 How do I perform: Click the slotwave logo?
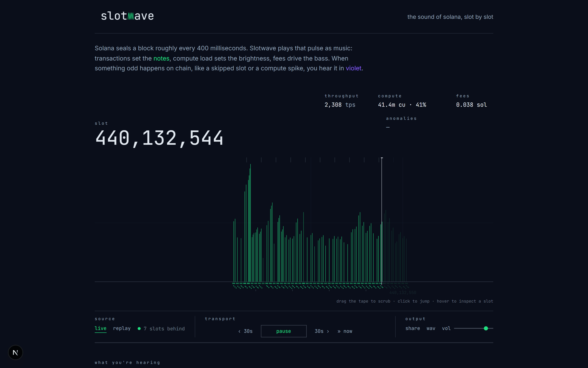[127, 16]
